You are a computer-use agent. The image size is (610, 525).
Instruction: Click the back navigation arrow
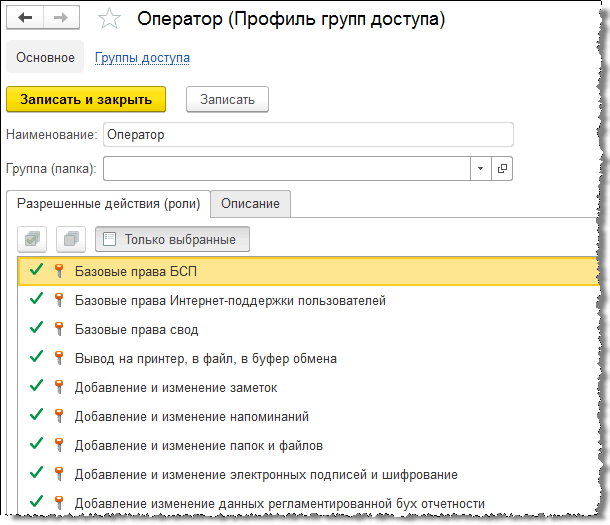(x=25, y=19)
